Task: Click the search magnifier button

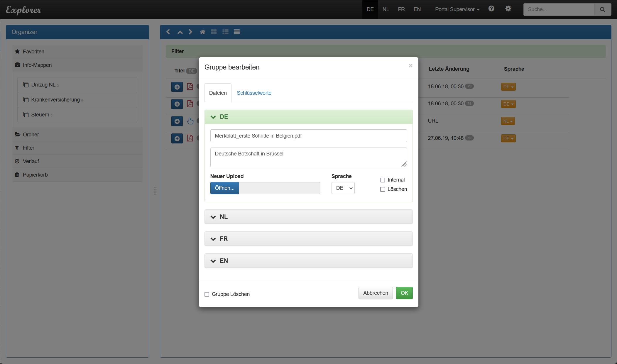Action: point(602,9)
